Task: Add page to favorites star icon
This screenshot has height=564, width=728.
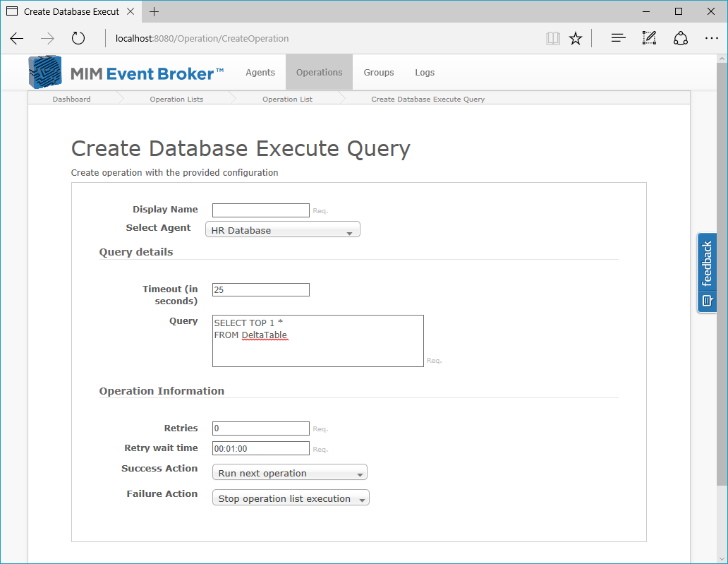Action: click(576, 39)
